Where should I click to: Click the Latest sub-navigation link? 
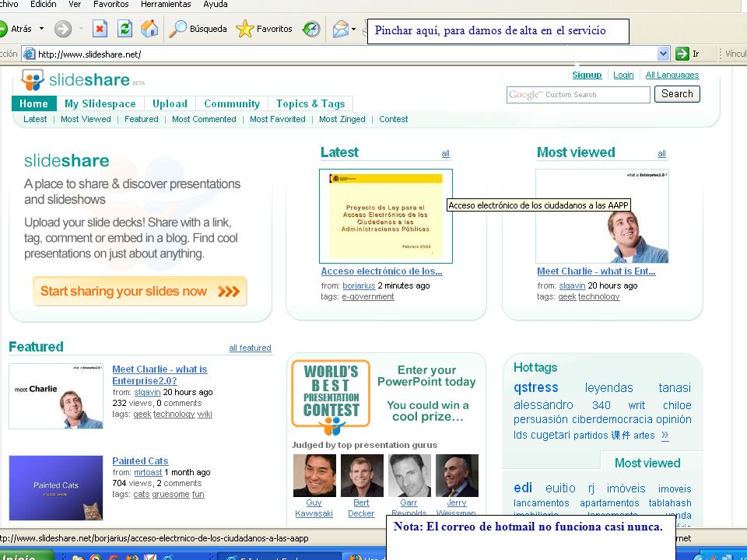[x=35, y=119]
